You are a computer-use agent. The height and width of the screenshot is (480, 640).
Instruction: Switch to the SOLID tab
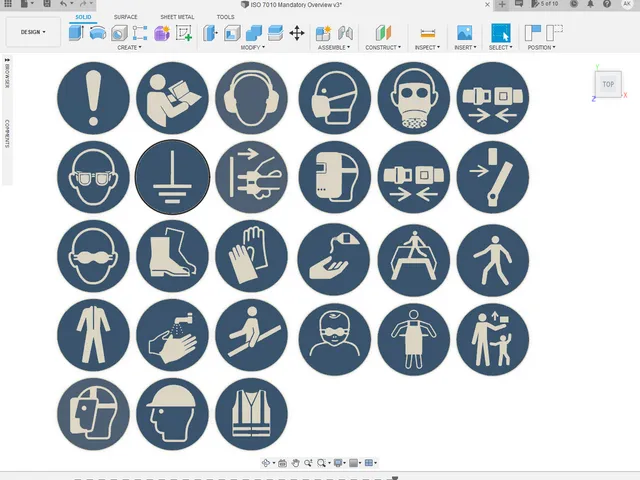click(x=83, y=17)
